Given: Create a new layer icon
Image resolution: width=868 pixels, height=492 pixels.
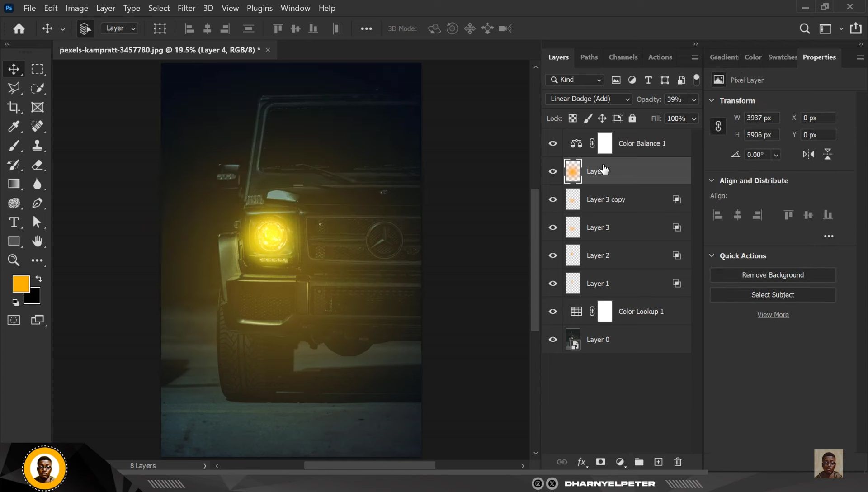Looking at the screenshot, I should (658, 462).
